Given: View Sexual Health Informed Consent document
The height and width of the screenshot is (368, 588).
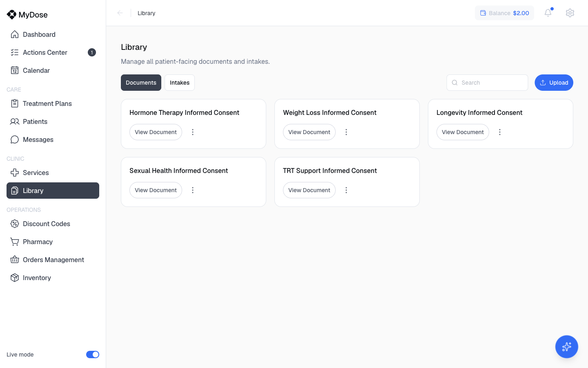Looking at the screenshot, I should 156,190.
